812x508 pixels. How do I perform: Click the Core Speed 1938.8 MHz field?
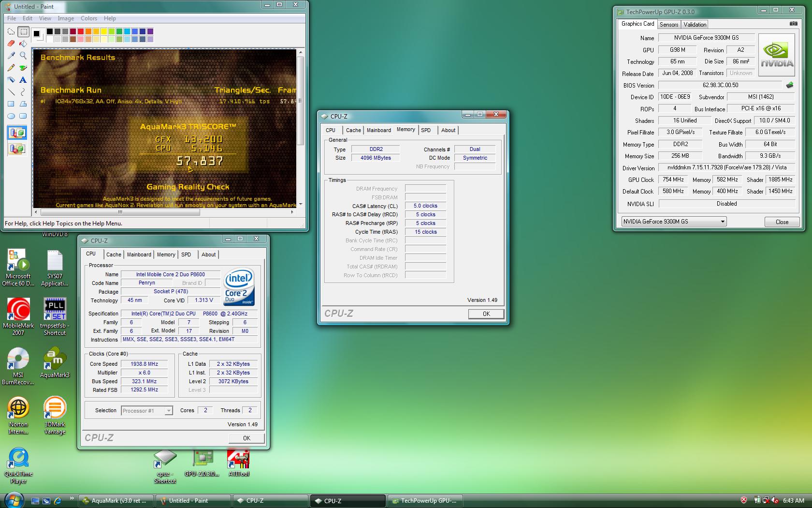pyautogui.click(x=145, y=364)
